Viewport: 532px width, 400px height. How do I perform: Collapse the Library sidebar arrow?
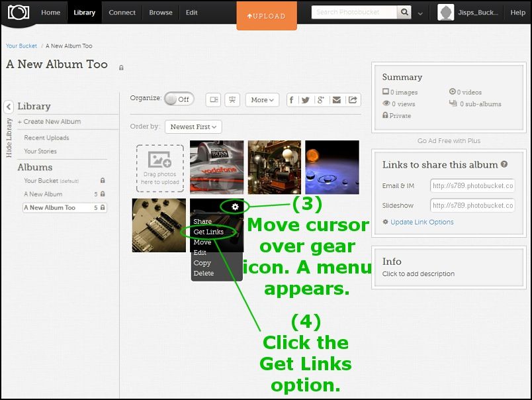9,107
